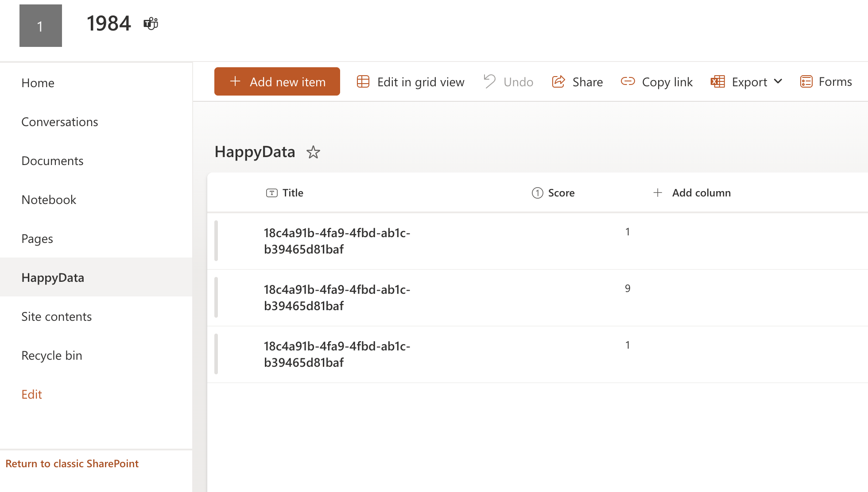868x492 pixels.
Task: Open Site contents from left navigation
Action: (x=56, y=316)
